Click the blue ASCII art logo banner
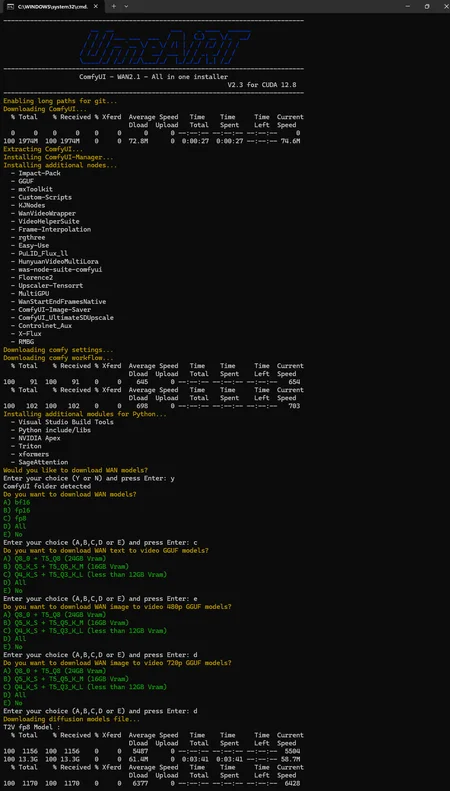The image size is (450, 791). [164, 46]
